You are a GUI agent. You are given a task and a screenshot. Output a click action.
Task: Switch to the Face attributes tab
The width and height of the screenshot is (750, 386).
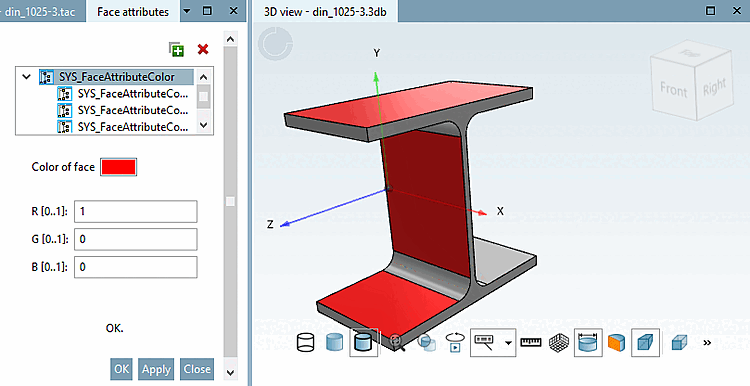133,11
